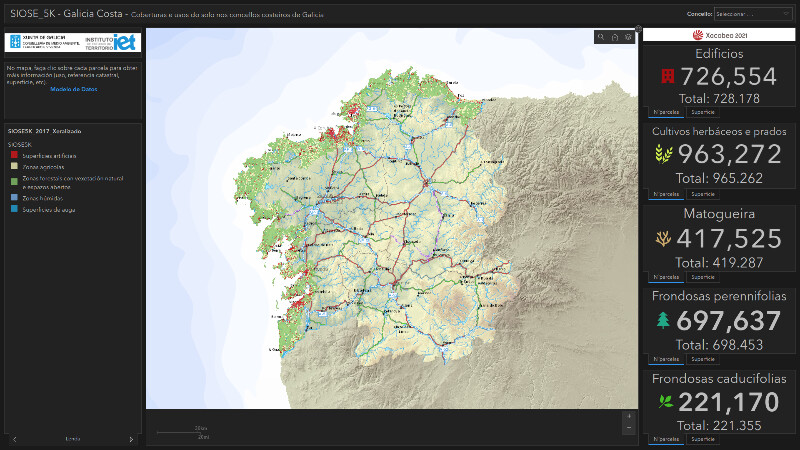
Task: Click the map search magnifier icon
Action: coord(601,37)
